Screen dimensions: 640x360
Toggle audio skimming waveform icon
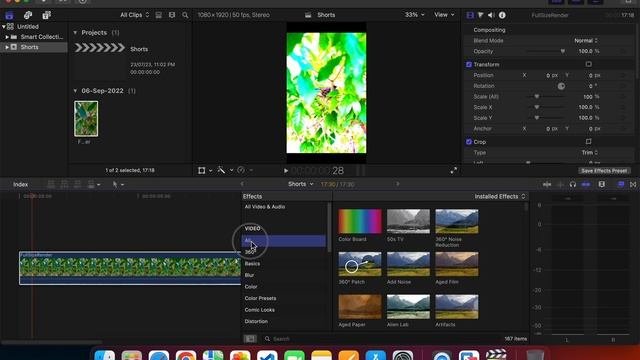click(x=560, y=184)
